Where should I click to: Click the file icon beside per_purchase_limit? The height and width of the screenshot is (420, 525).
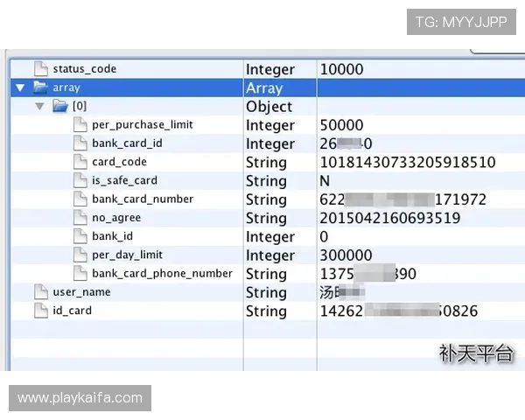click(80, 125)
